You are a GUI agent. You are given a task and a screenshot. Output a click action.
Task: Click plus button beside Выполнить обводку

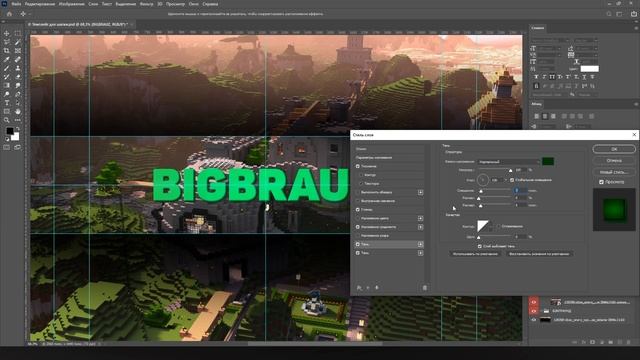[x=420, y=192]
